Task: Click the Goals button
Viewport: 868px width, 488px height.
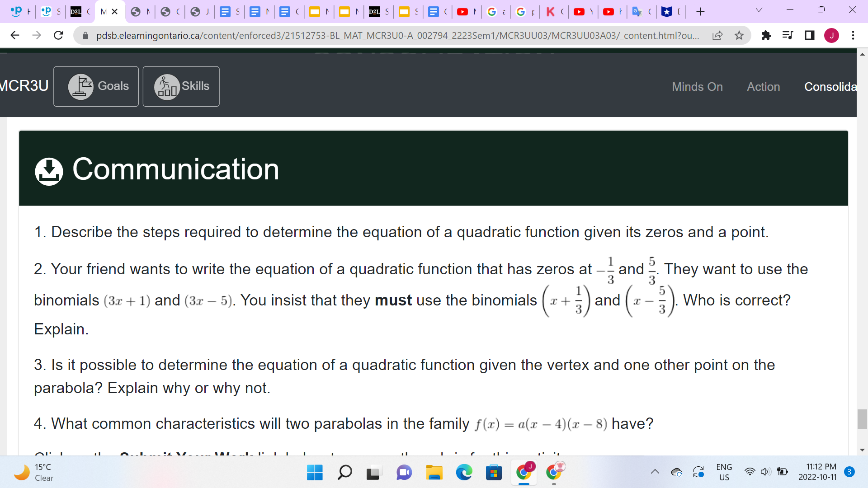Action: [x=96, y=86]
